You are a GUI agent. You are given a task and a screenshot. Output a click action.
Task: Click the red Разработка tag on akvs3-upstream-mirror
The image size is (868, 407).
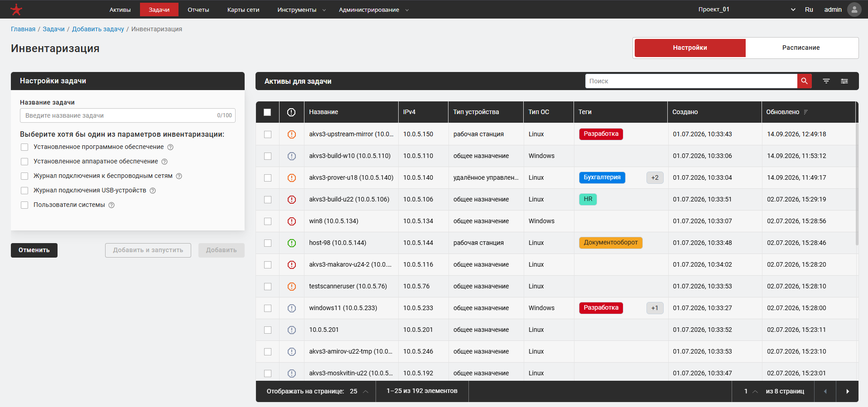click(x=601, y=134)
